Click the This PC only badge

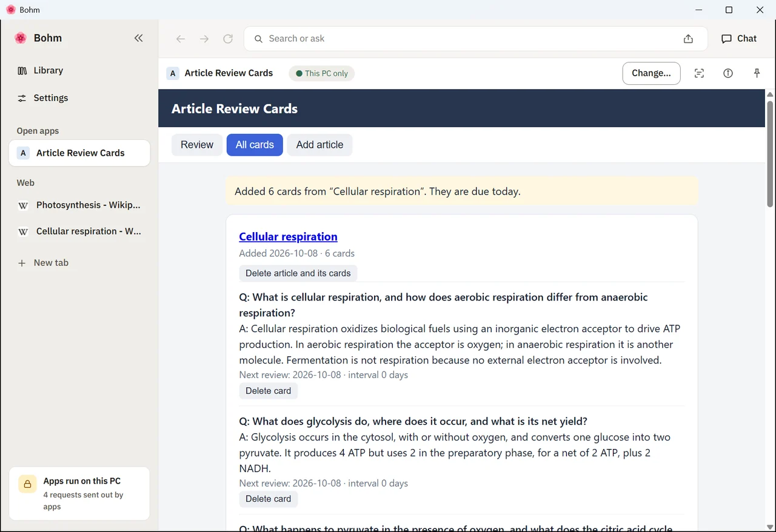(322, 73)
